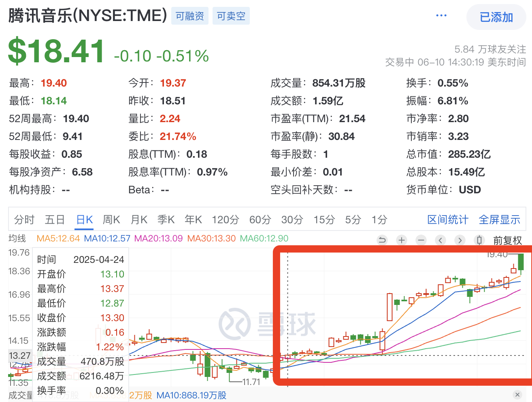Image resolution: width=532 pixels, height=402 pixels.
Task: Click the stock title 腾讯音乐(NYSE:TME)
Action: (87, 16)
